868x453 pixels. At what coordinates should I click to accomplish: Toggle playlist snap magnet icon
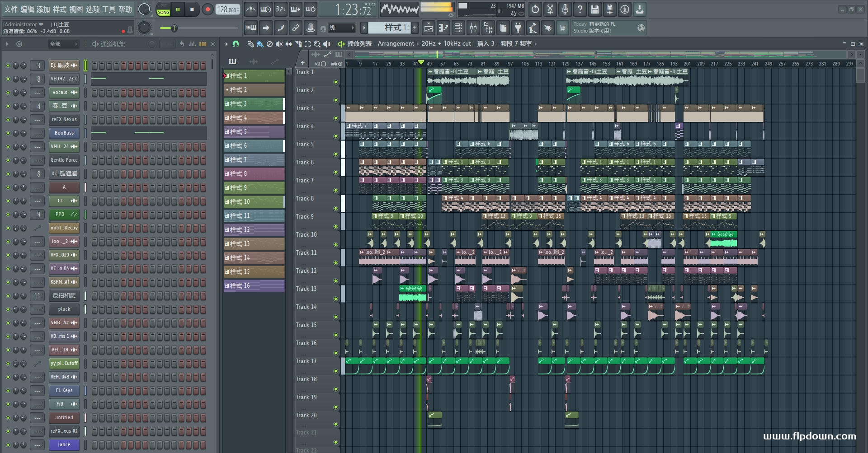click(236, 44)
